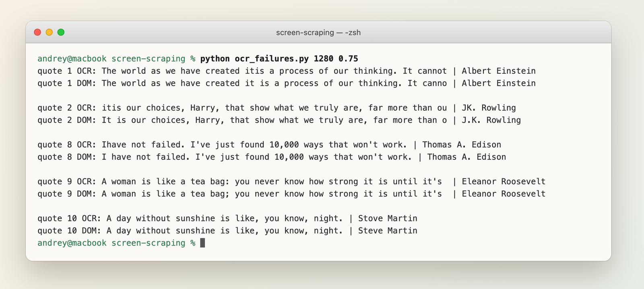Click the 'quote 1 DOM:' line label
This screenshot has height=289, width=644.
(67, 83)
